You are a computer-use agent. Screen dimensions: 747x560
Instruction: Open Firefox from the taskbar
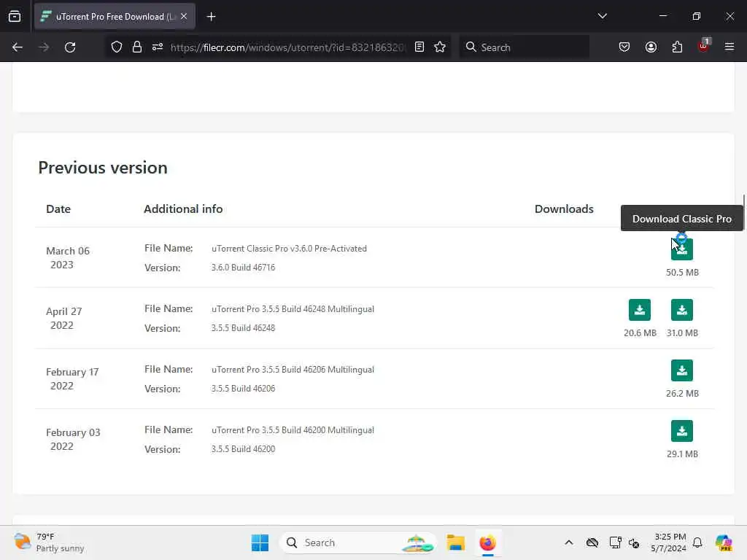point(487,542)
